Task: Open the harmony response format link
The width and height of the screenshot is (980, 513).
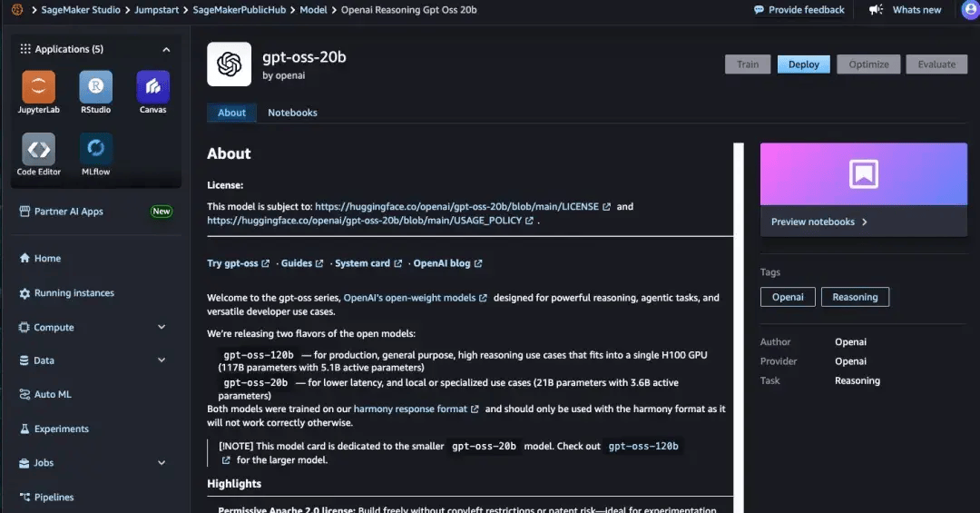Action: [410, 409]
